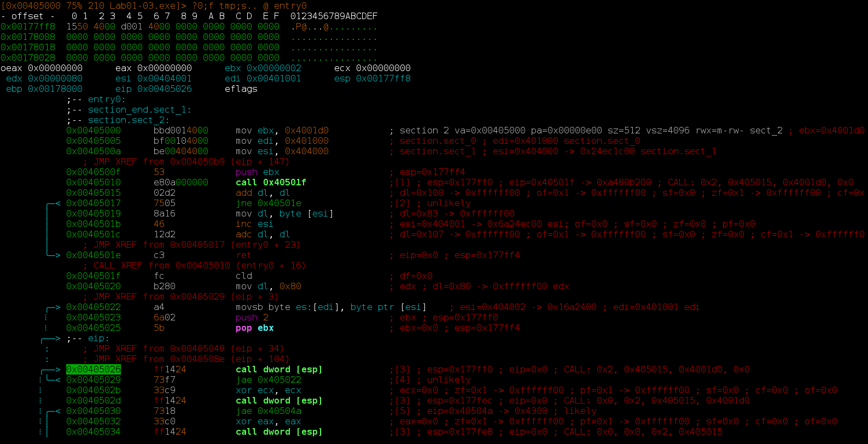Click JMP XREF from 0x004050b9 comment

[187, 161]
